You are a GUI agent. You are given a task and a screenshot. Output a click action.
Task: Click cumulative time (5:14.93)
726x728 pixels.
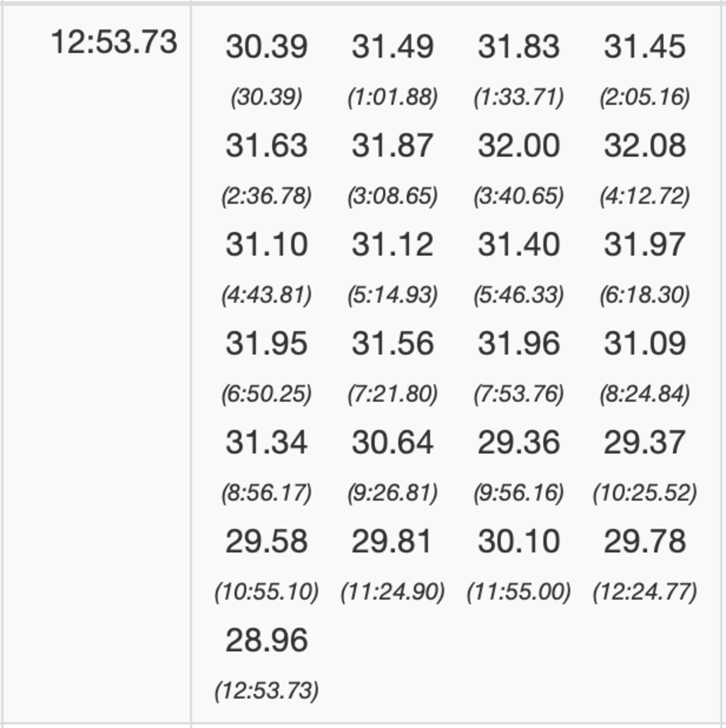pos(393,295)
